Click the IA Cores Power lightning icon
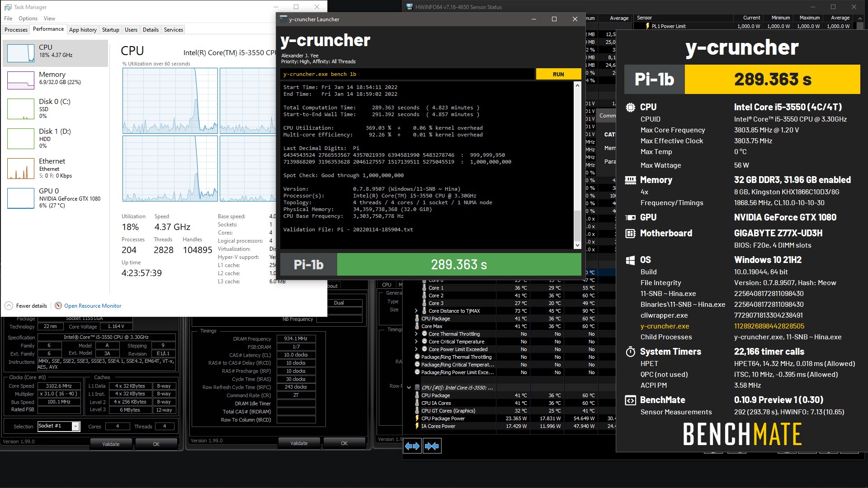 (417, 426)
